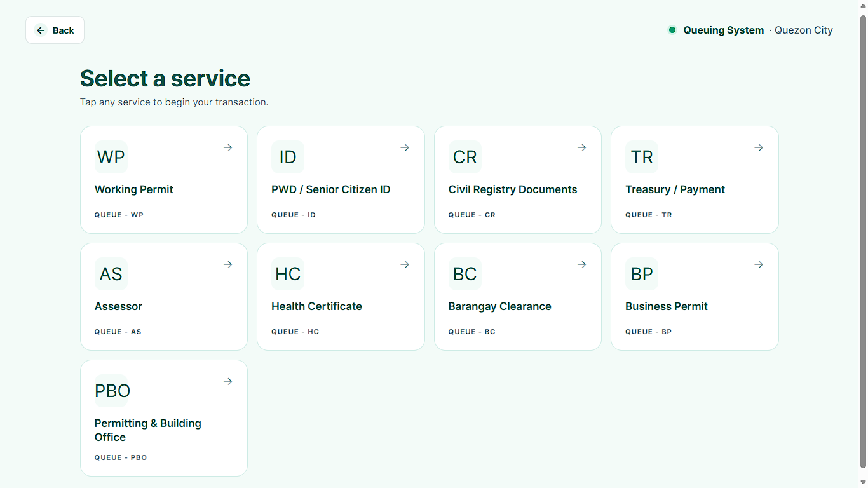Click the TR badge icon
The height and width of the screenshot is (488, 868).
(642, 157)
